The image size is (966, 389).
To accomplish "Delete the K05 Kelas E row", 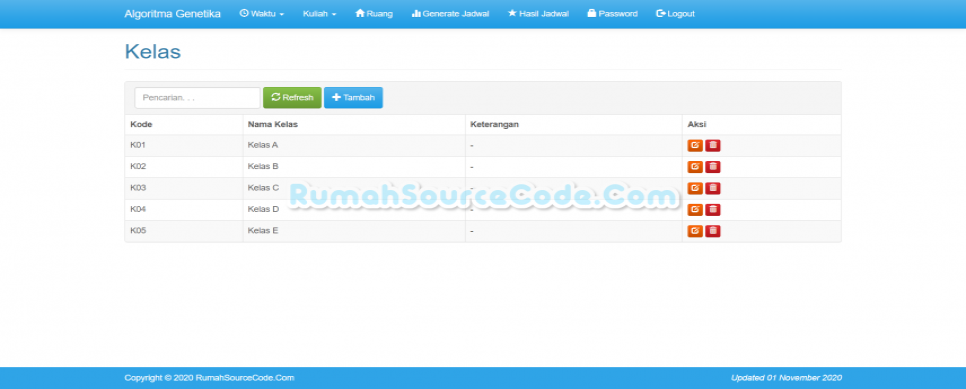I will (713, 231).
